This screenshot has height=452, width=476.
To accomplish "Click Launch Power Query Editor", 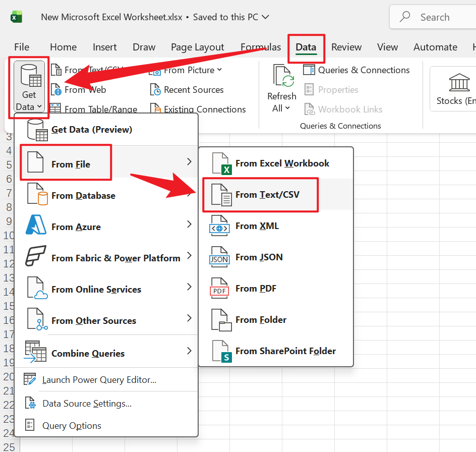I will (x=99, y=380).
